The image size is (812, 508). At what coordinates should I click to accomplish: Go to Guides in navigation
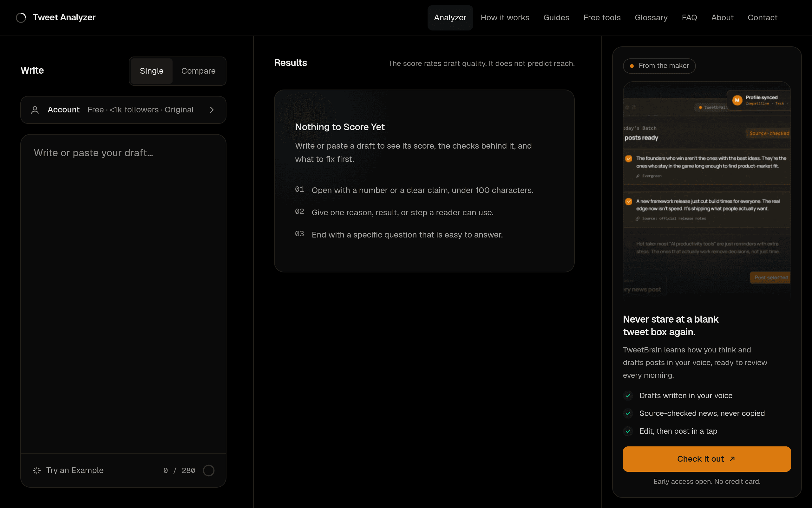[x=556, y=17]
